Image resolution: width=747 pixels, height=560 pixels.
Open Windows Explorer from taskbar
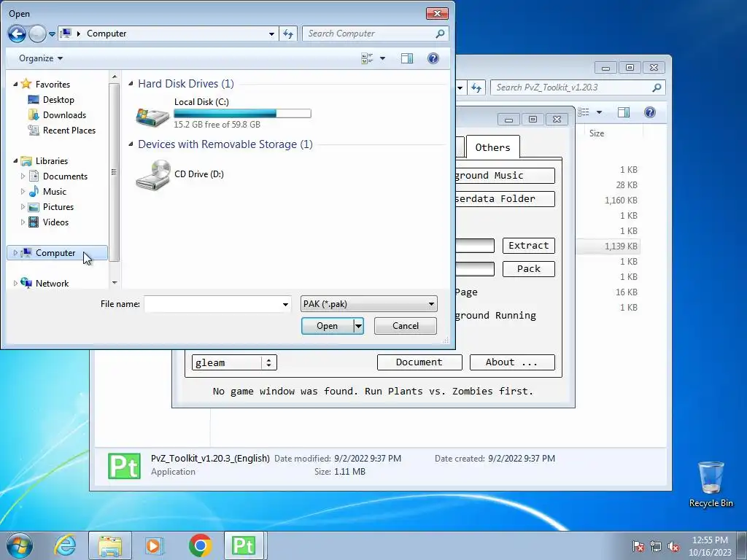pyautogui.click(x=110, y=545)
